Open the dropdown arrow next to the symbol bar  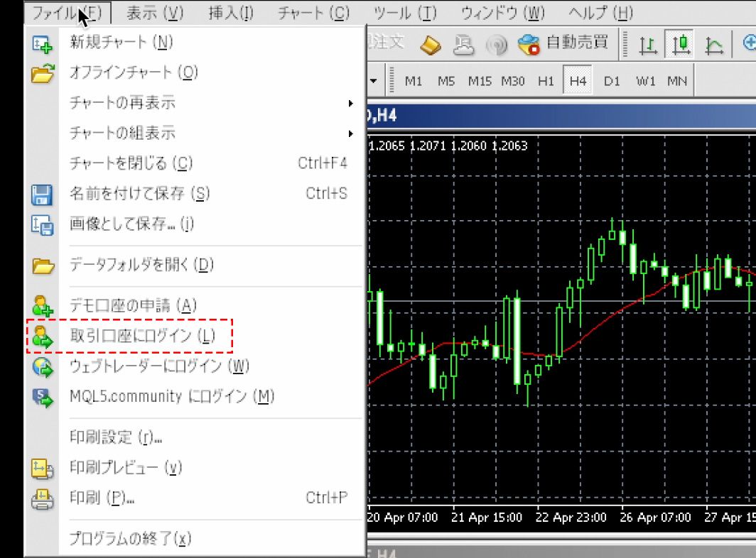(372, 81)
